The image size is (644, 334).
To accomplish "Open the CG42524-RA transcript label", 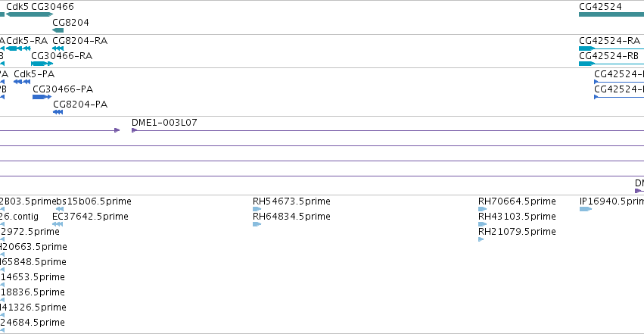I will (609, 41).
